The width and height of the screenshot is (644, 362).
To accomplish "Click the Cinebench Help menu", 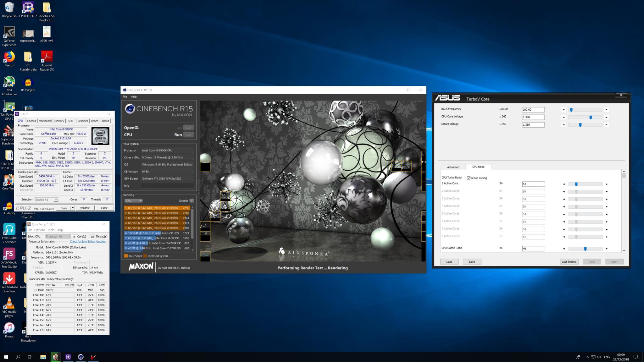I will 134,97.
